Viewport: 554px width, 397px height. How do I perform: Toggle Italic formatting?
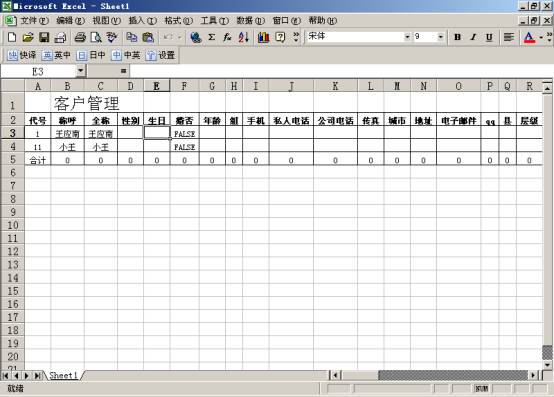pos(473,37)
